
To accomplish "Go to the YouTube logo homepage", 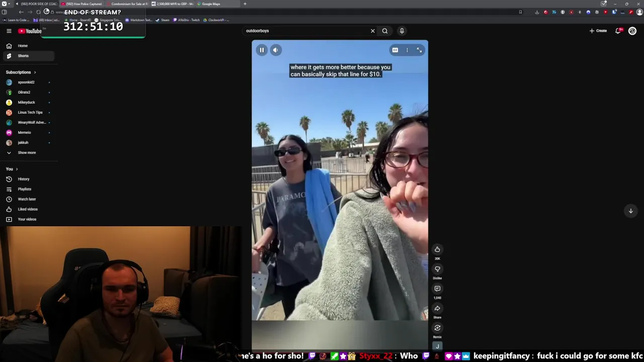I will coord(30,31).
